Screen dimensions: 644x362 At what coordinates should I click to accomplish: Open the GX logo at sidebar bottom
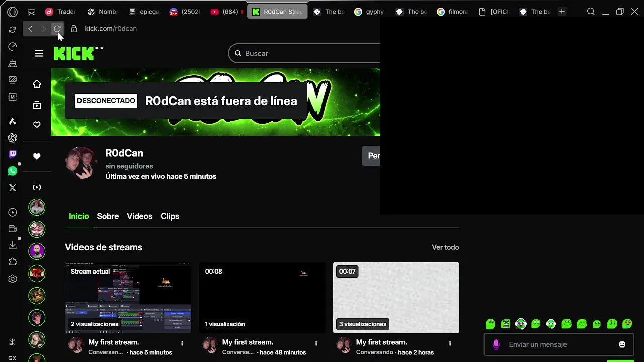pyautogui.click(x=13, y=358)
